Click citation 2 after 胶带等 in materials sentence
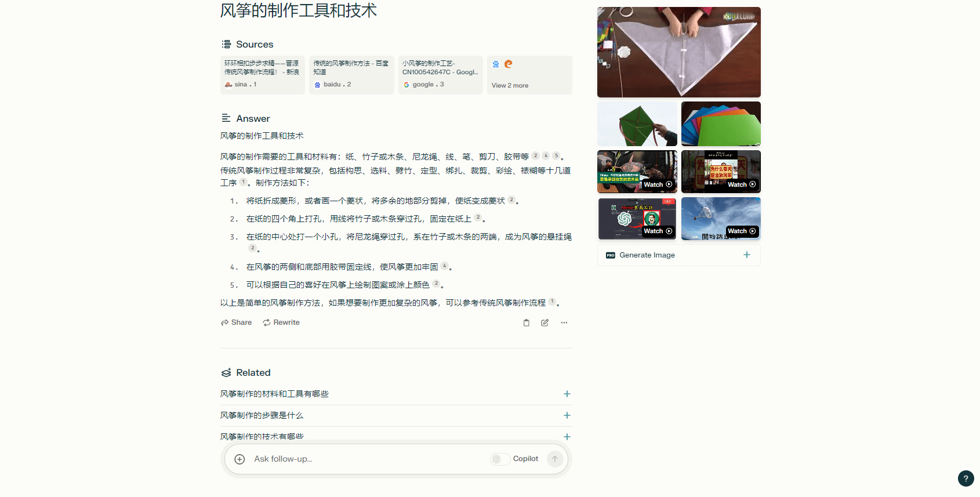This screenshot has width=980, height=497. [536, 155]
